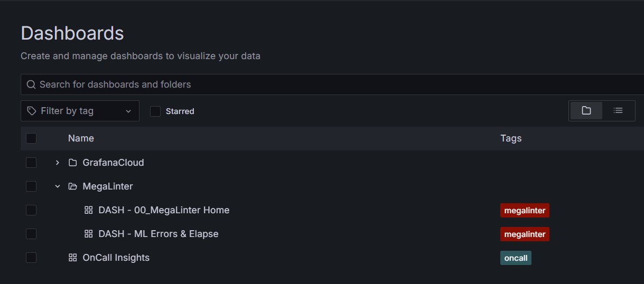Click the GrafanaCloud folder icon
Image resolution: width=644 pixels, height=284 pixels.
pyautogui.click(x=73, y=163)
